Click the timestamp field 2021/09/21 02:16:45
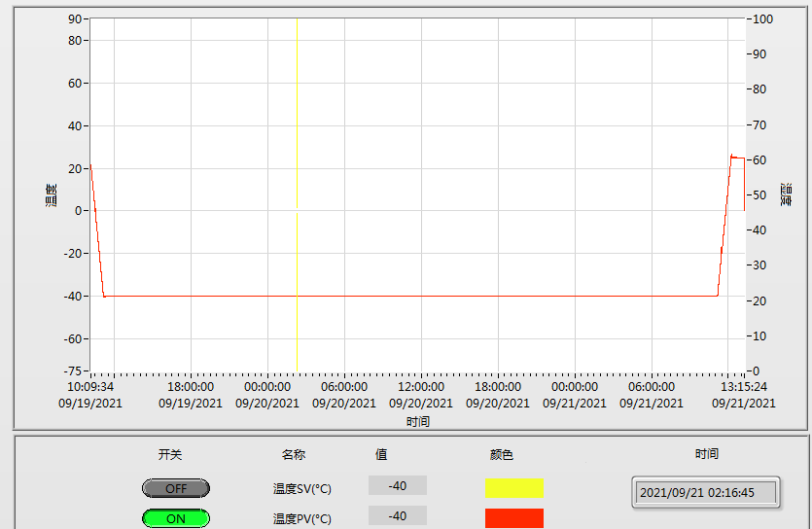This screenshot has width=812, height=529. click(705, 492)
